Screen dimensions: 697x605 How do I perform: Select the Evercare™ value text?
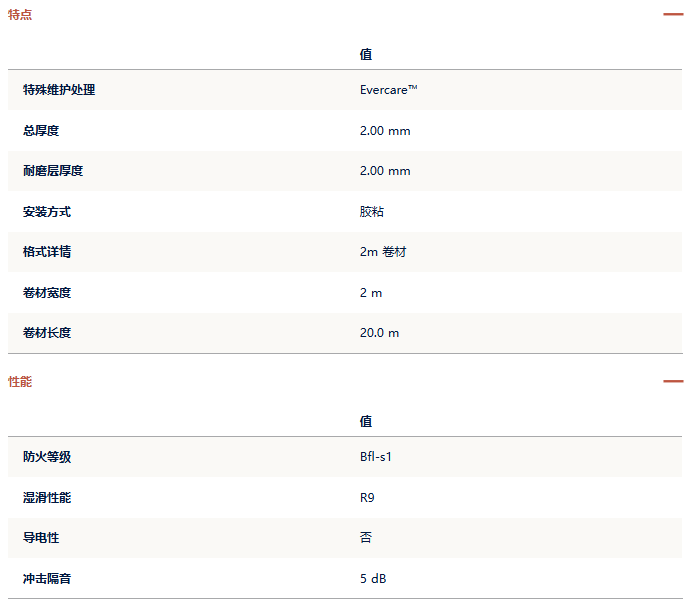click(x=388, y=90)
